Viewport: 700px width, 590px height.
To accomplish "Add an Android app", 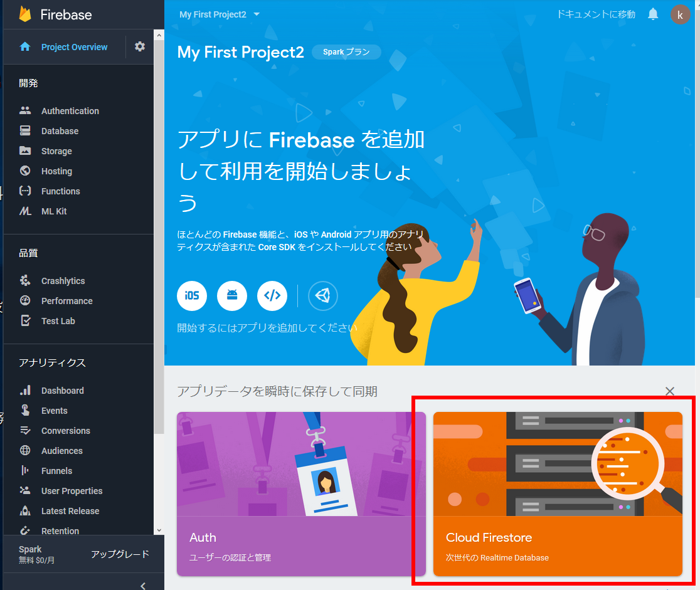I will coord(232,295).
